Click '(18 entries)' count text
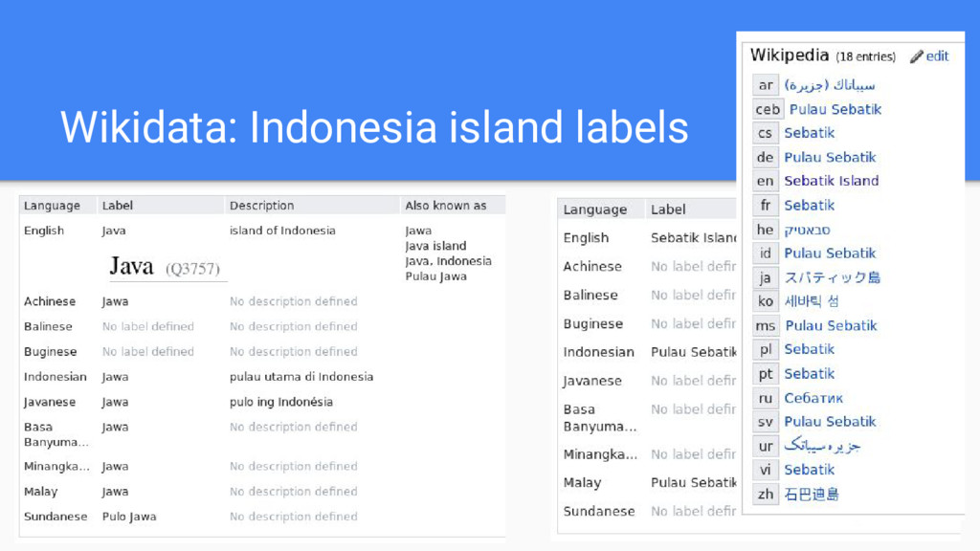The image size is (980, 551). coord(865,56)
